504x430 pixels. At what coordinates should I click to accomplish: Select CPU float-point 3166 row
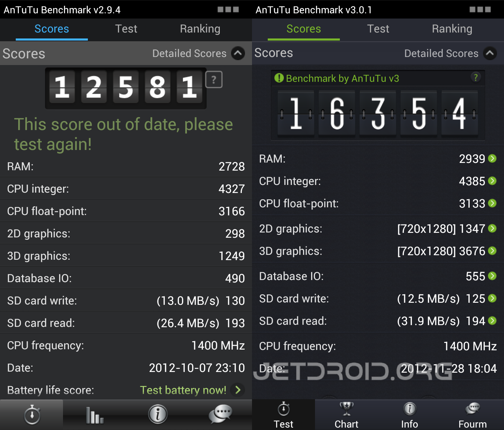point(126,211)
